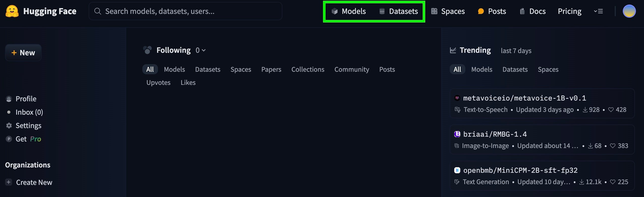
Task: Open Profile from the sidebar
Action: click(21, 99)
